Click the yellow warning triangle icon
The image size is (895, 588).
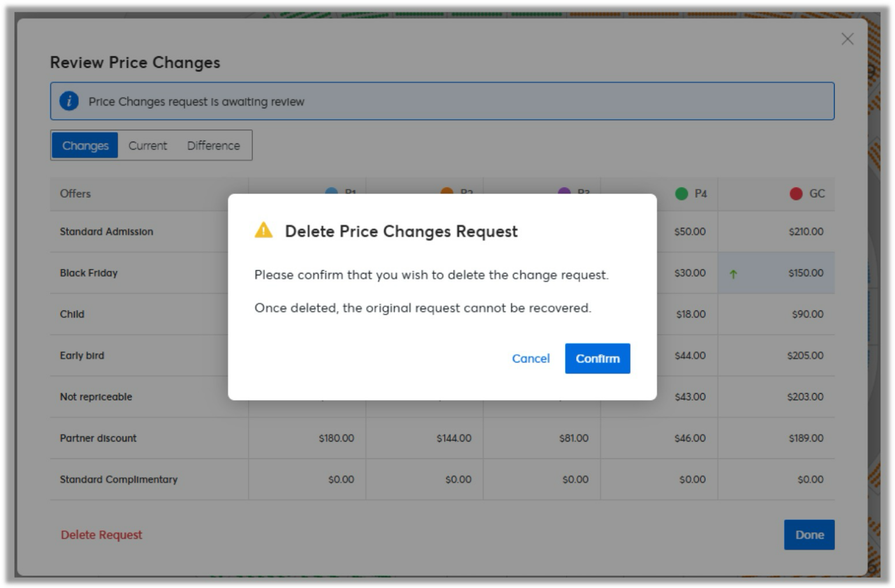263,230
